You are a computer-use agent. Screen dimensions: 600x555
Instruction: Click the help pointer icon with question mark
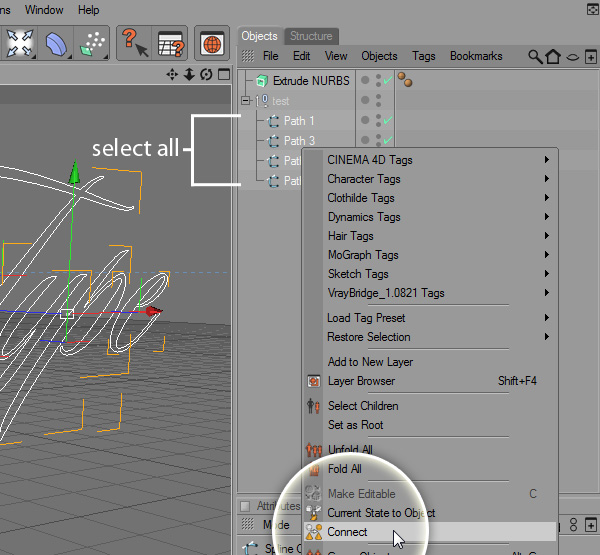coord(133,43)
